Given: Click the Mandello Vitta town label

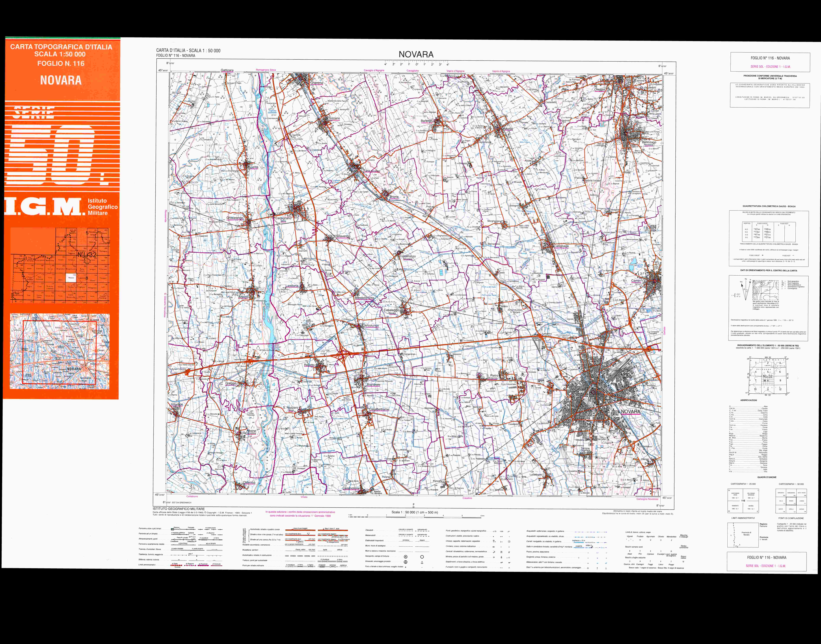Looking at the screenshot, I should point(365,298).
